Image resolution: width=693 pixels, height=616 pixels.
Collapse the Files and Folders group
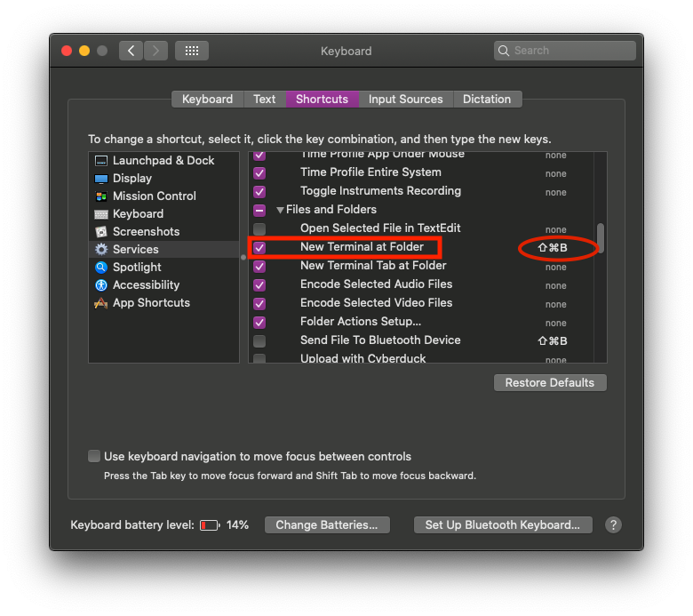pyautogui.click(x=280, y=211)
